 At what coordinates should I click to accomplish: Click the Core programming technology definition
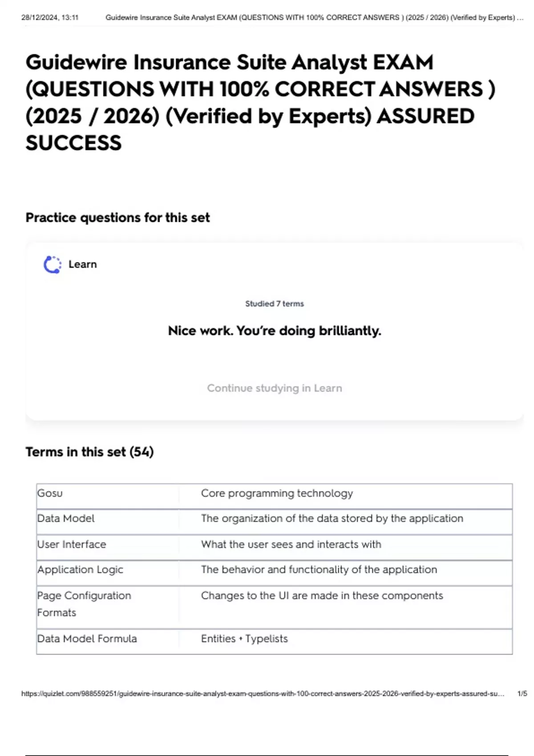click(277, 493)
